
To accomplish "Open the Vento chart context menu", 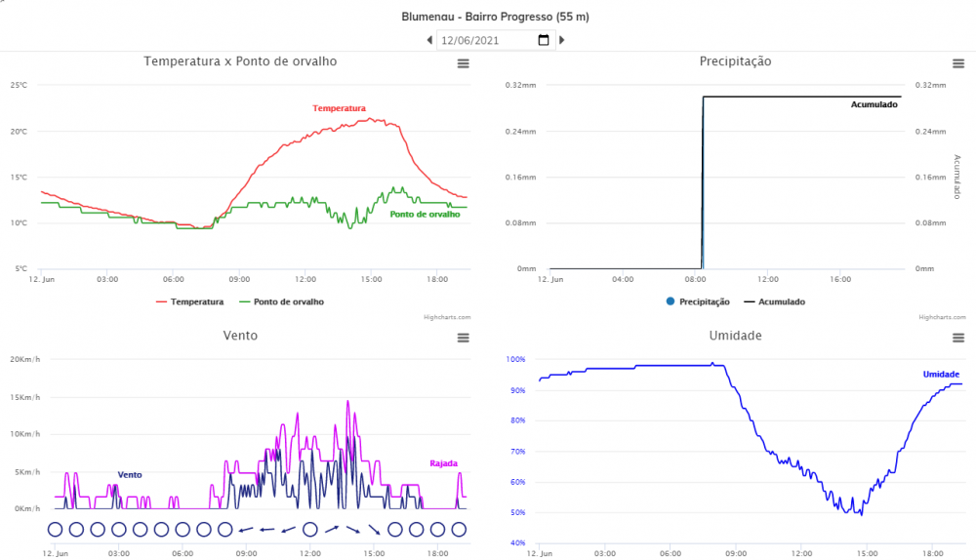I will click(464, 338).
